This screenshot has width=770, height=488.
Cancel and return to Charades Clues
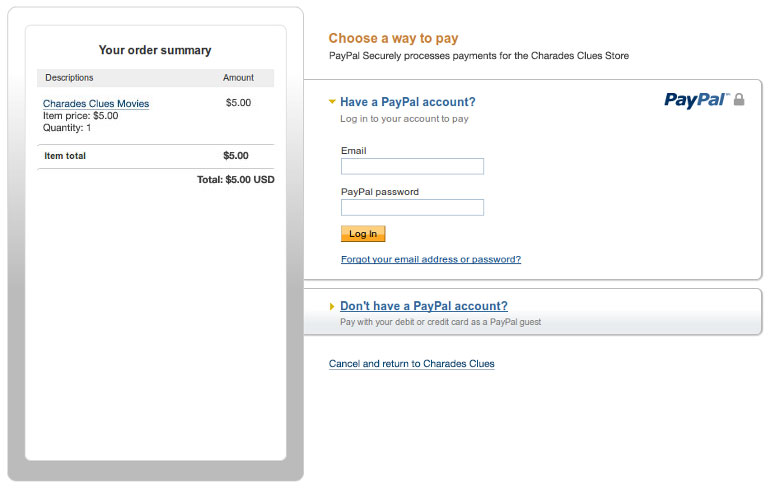(412, 364)
